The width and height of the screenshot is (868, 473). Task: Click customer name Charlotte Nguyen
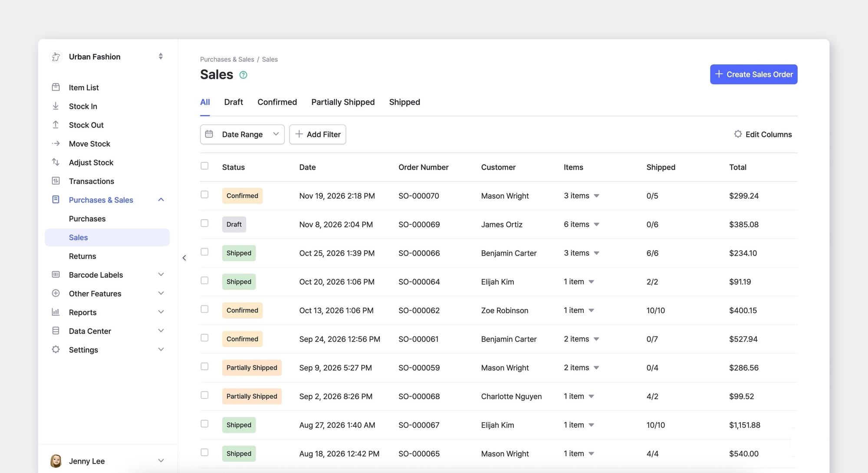tap(511, 397)
